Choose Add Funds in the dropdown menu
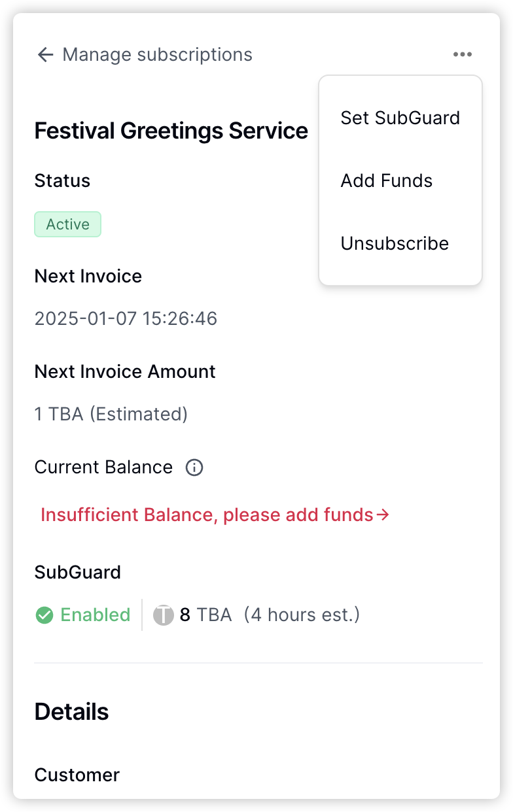 tap(387, 180)
